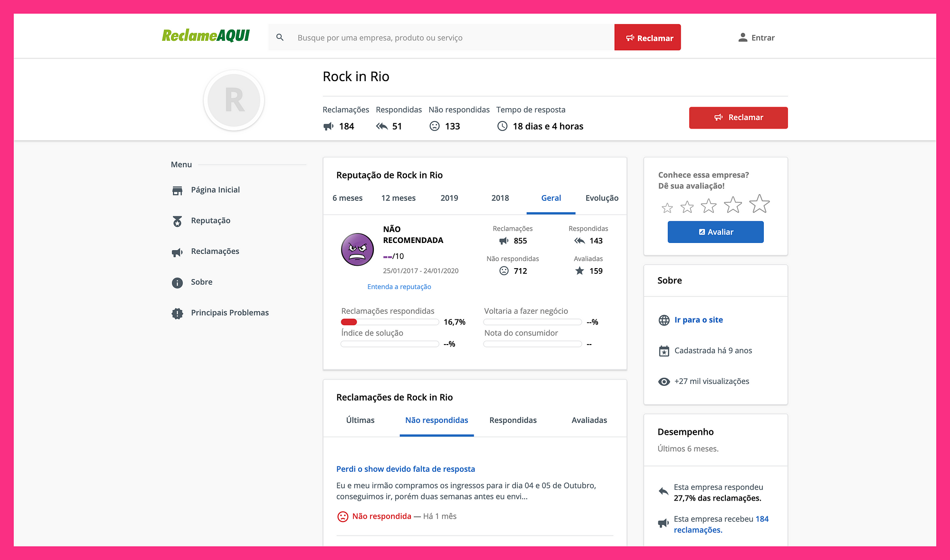This screenshot has width=950, height=560.
Task: Click the calendar icon beside Cadastrada há 9 anos
Action: 664,351
